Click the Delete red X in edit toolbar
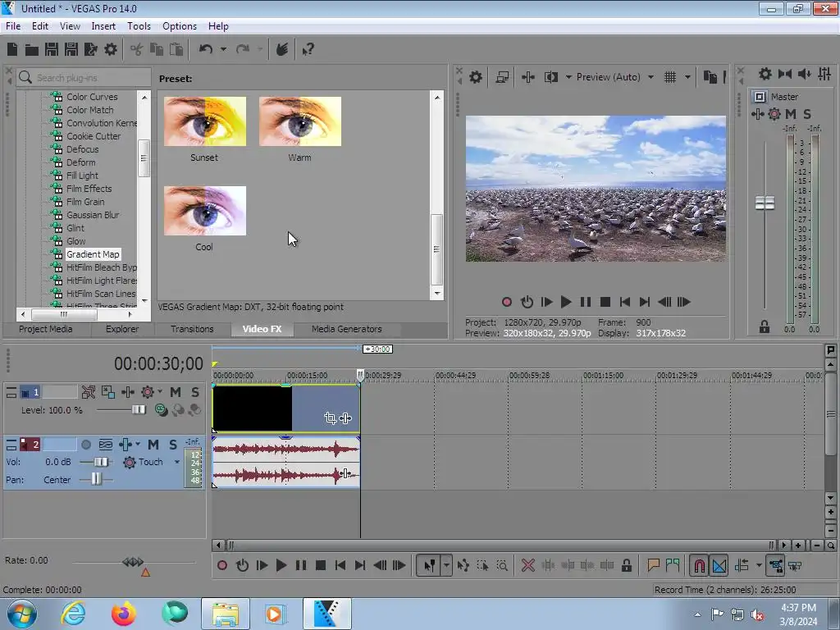 (x=527, y=565)
